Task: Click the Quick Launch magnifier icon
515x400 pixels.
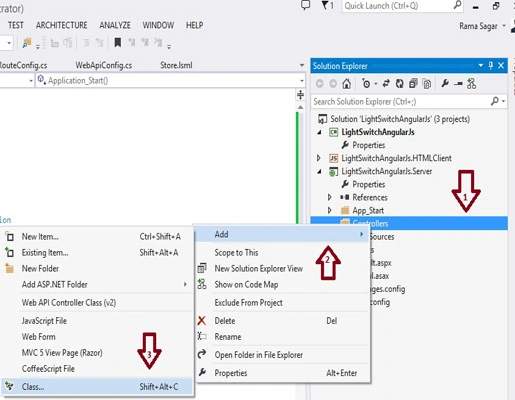Action: 458,5
